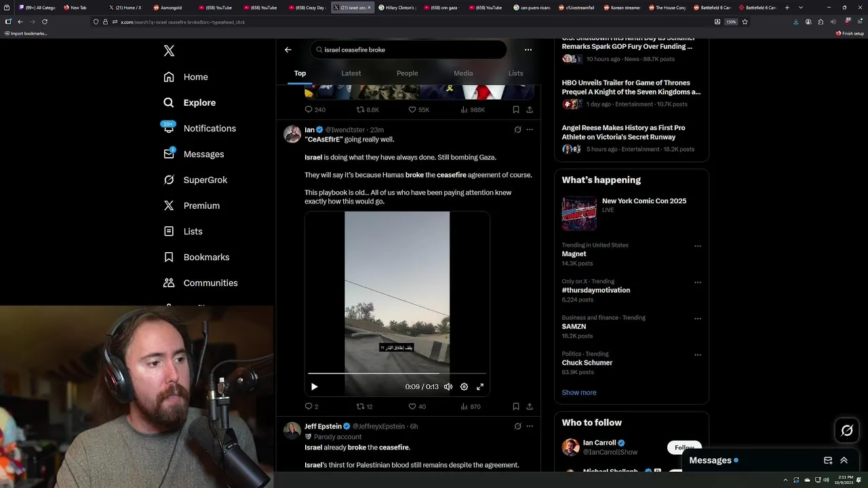Expand the Messages drawer
Image resolution: width=868 pixels, height=488 pixels.
point(844,460)
